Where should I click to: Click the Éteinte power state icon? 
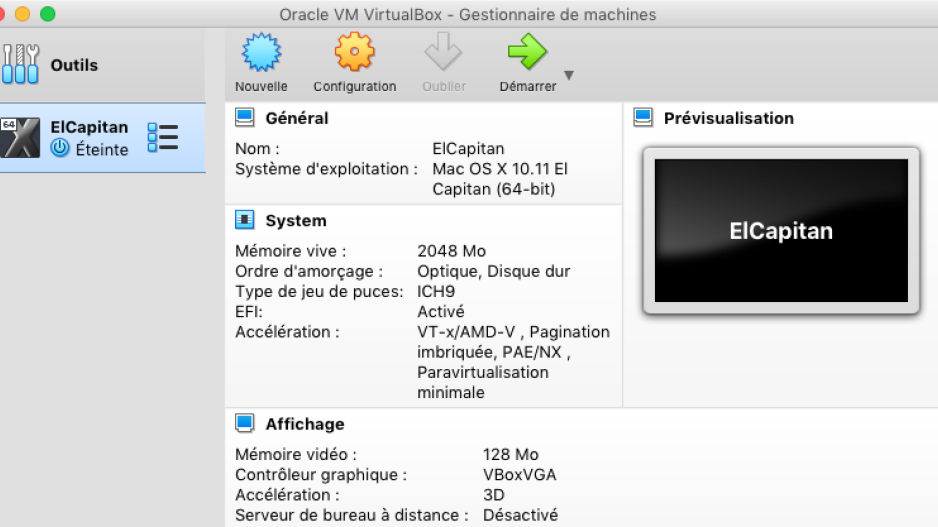(x=60, y=148)
